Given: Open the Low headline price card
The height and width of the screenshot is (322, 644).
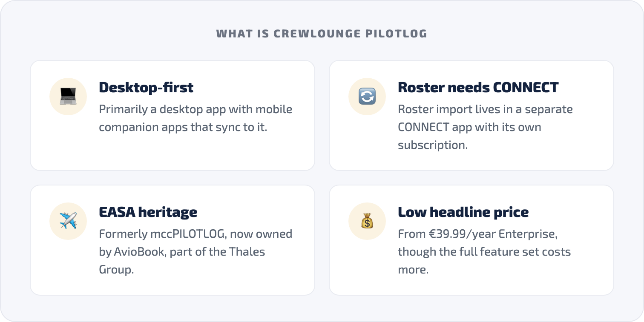Looking at the screenshot, I should pyautogui.click(x=471, y=240).
